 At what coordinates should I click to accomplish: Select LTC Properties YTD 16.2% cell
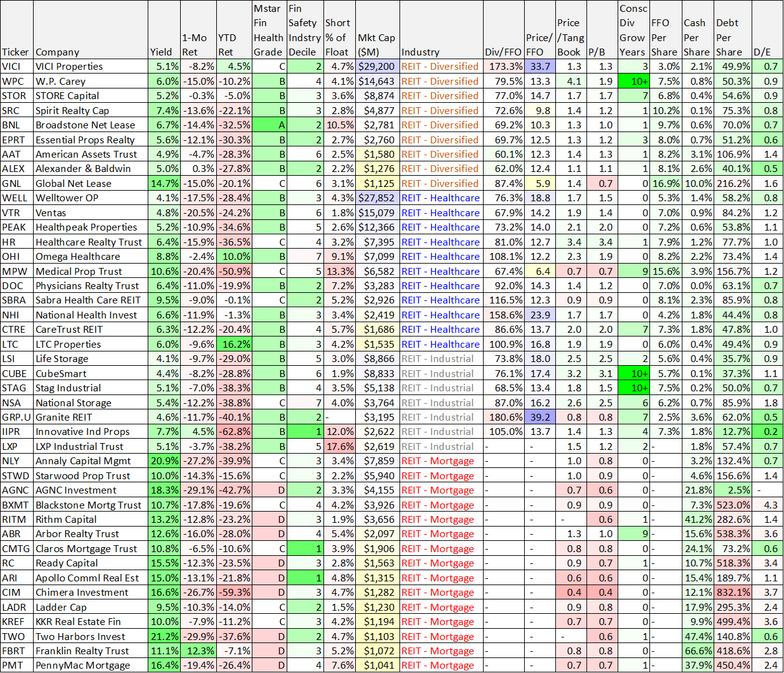pos(234,345)
